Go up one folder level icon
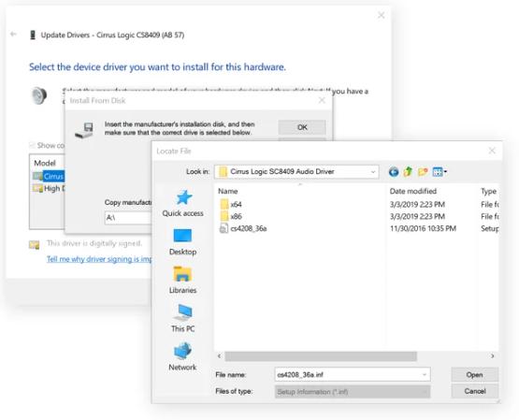 tap(408, 172)
